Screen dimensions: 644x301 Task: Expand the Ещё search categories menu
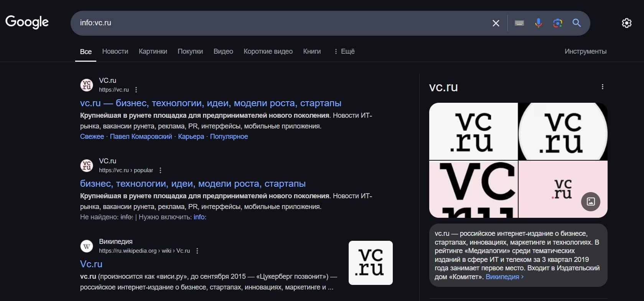pos(344,51)
